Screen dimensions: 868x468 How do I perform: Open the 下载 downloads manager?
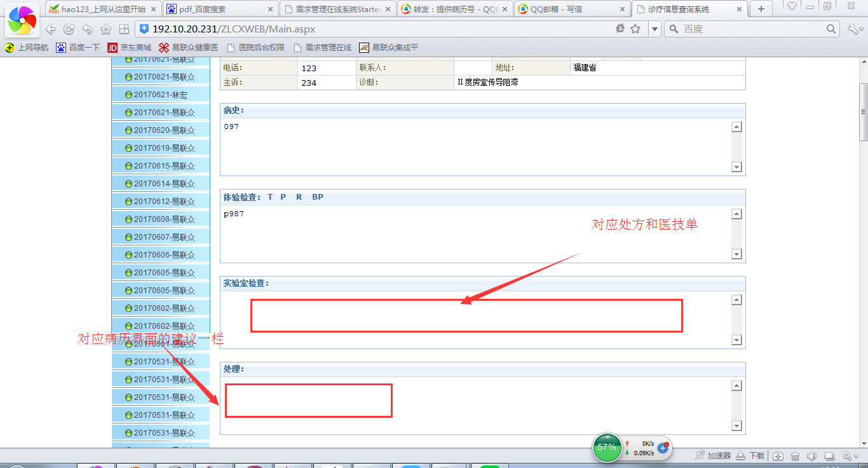(x=750, y=456)
